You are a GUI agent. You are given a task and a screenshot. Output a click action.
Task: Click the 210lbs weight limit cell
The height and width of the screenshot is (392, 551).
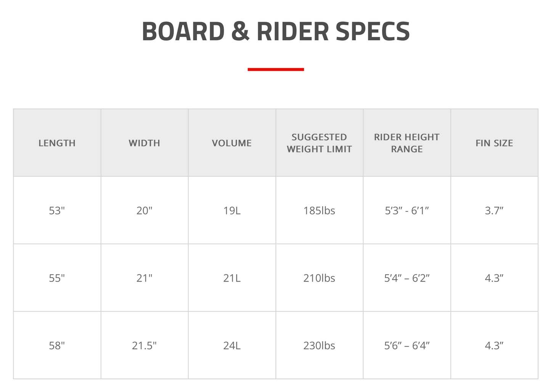point(319,278)
